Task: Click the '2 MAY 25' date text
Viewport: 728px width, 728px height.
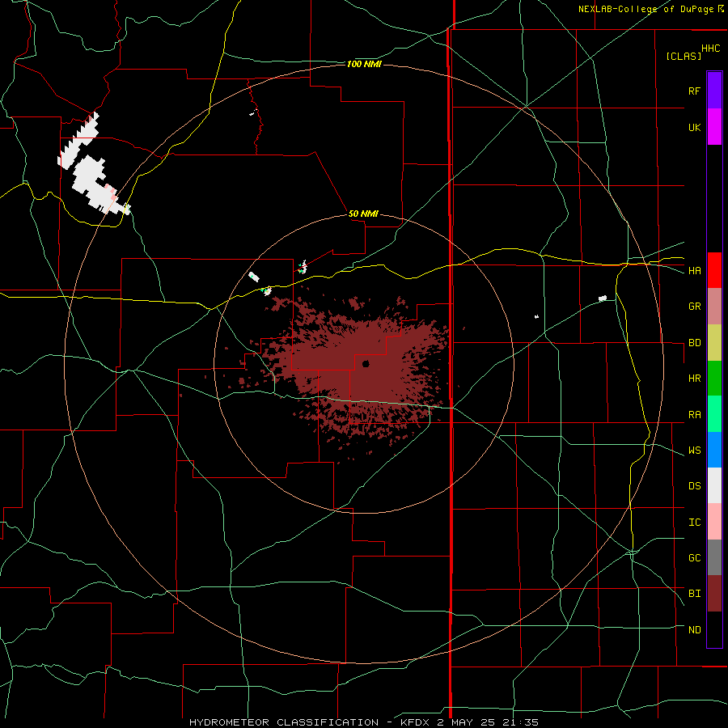Action: point(468,722)
